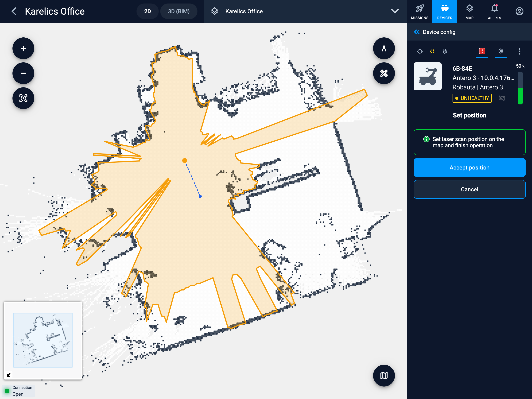Image resolution: width=532 pixels, height=399 pixels.
Task: Switch view to 2D mode
Action: (x=147, y=11)
